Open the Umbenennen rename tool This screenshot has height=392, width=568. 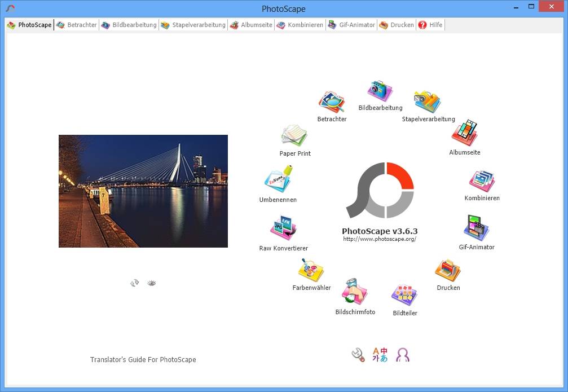pyautogui.click(x=278, y=180)
